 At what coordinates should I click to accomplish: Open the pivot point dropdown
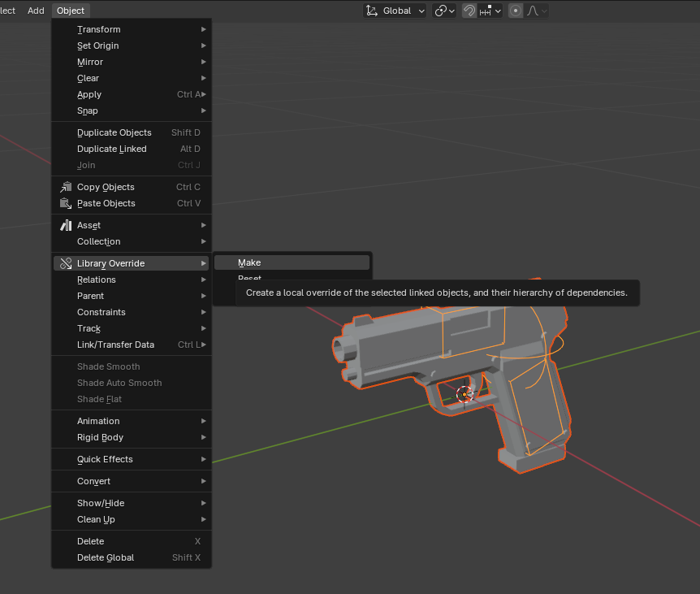[444, 11]
